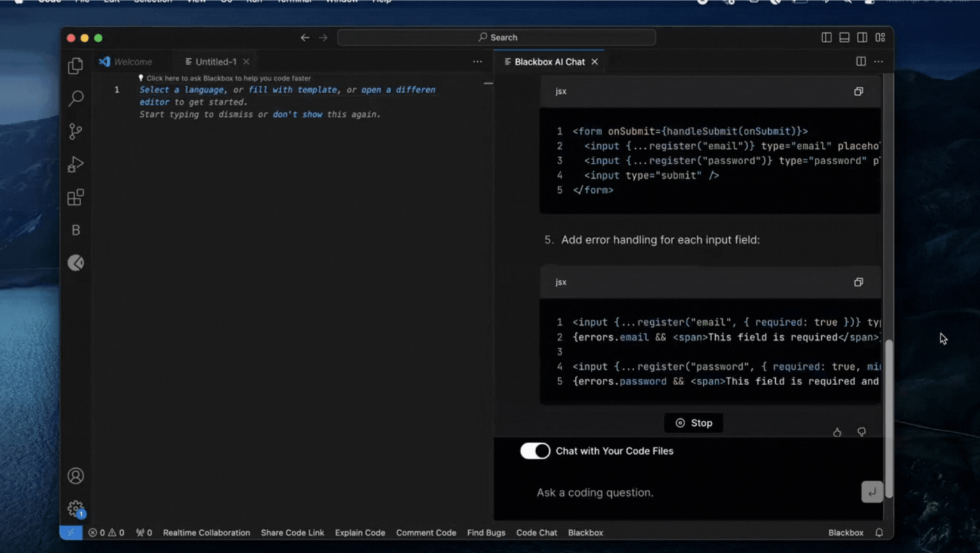
Task: Click the notifications bell in the status bar
Action: tap(879, 532)
